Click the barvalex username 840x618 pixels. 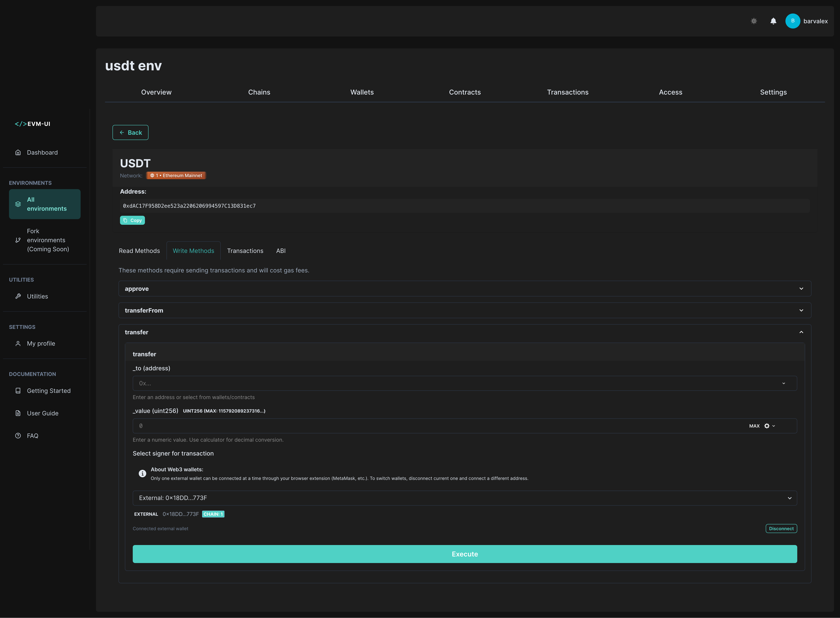[x=815, y=21]
